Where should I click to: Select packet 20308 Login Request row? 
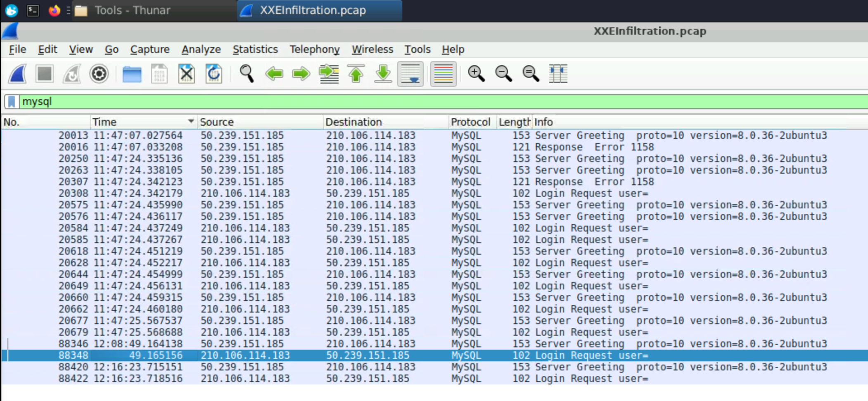click(434, 193)
